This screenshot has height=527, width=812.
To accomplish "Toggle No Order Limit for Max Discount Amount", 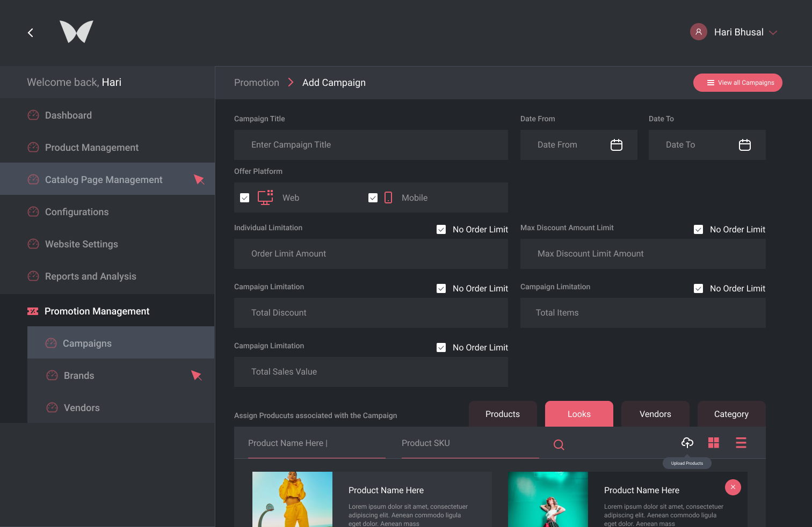I will pos(698,230).
